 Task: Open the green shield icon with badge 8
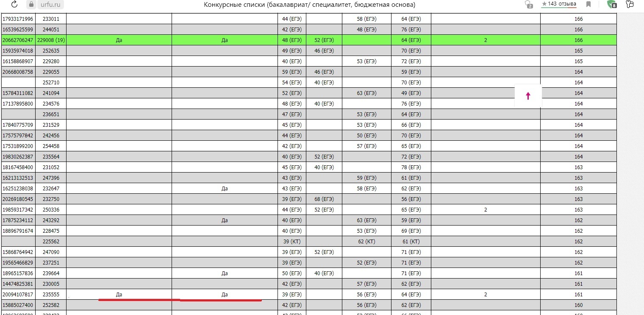point(611,4)
